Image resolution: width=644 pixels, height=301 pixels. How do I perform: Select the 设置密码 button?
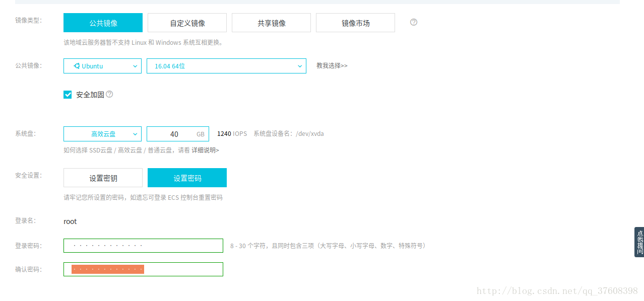pyautogui.click(x=187, y=178)
